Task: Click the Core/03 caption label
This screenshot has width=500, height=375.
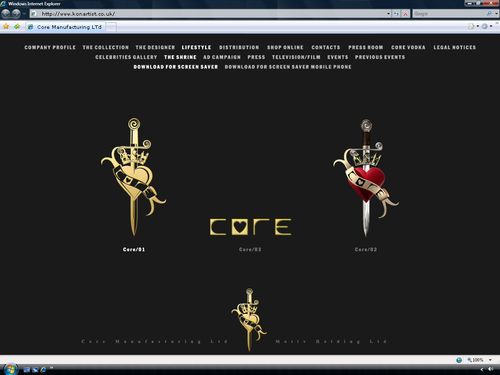Action: coord(250,249)
